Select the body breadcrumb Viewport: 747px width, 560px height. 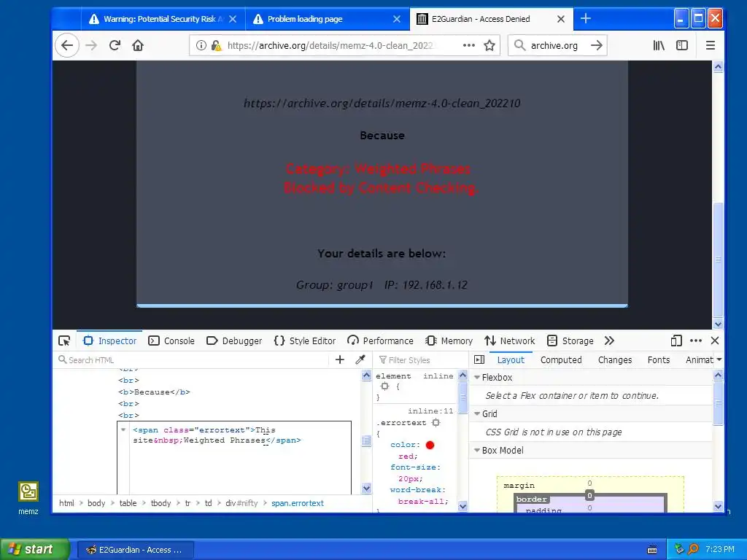tap(96, 503)
